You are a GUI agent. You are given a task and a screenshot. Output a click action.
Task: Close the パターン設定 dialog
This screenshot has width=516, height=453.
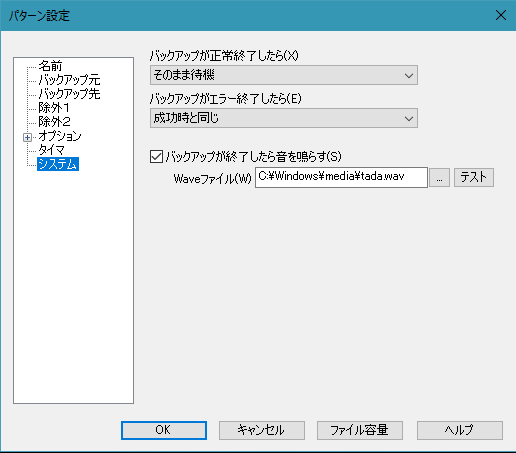point(501,15)
